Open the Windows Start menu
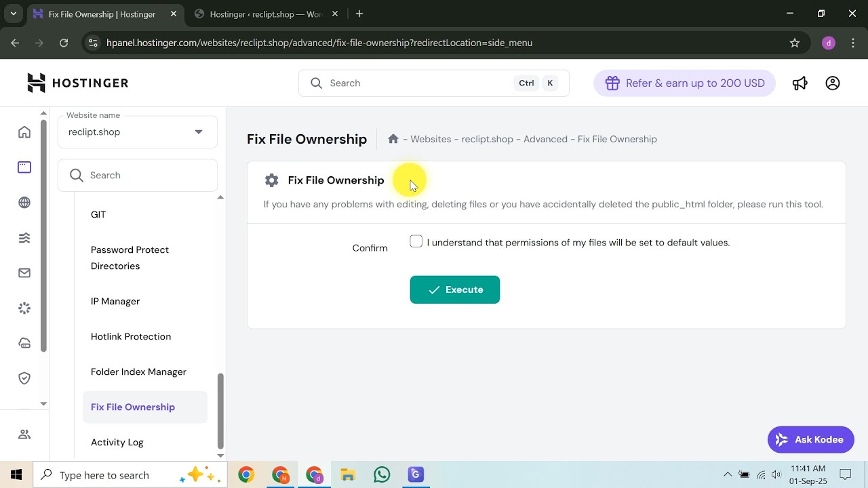This screenshot has width=868, height=488. [x=16, y=475]
